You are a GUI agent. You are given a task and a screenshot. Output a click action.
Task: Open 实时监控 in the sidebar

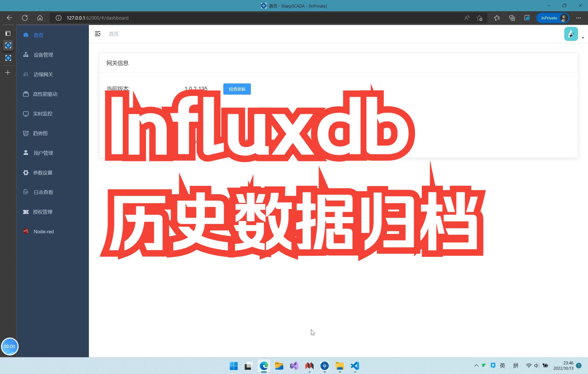(x=53, y=113)
